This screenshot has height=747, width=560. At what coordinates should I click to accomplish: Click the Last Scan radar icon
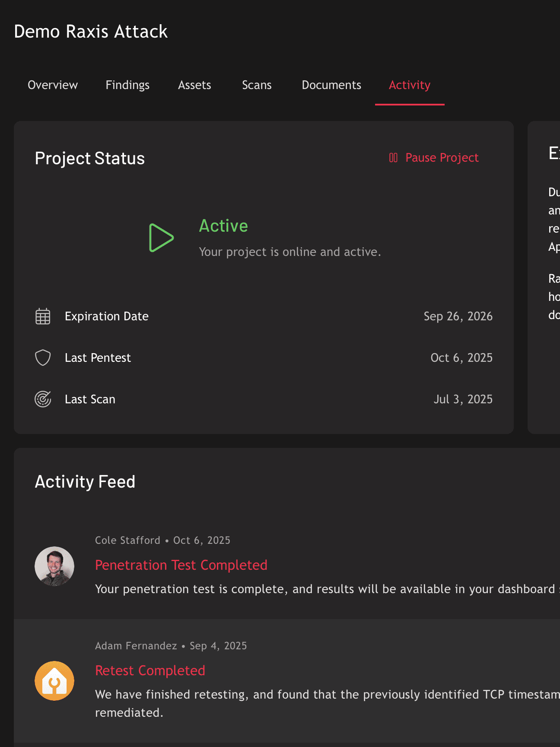tap(43, 399)
